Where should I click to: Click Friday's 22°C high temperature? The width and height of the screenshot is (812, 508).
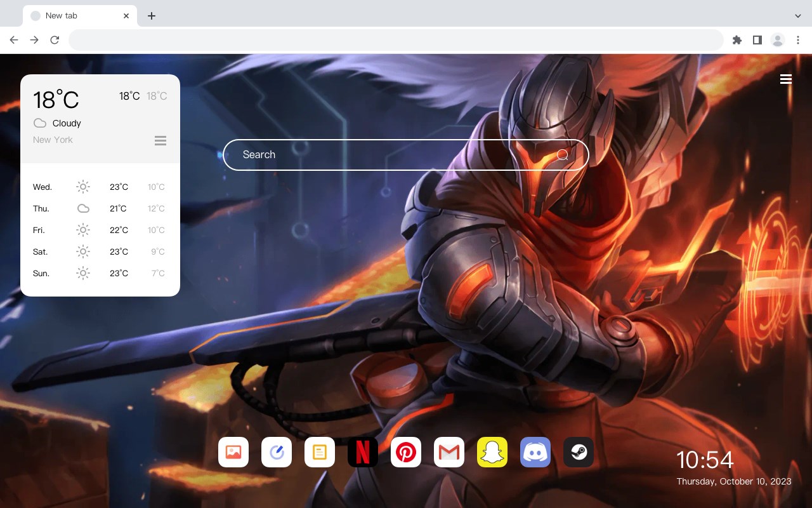119,230
